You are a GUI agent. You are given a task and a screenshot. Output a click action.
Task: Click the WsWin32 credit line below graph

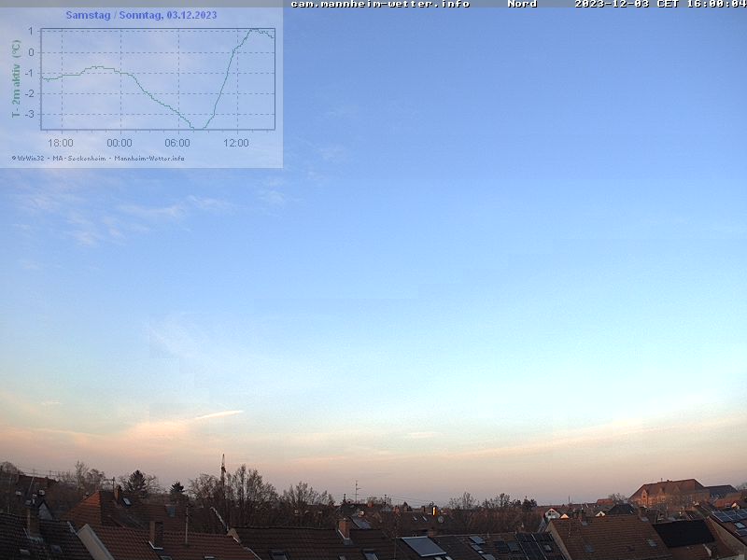[98, 158]
